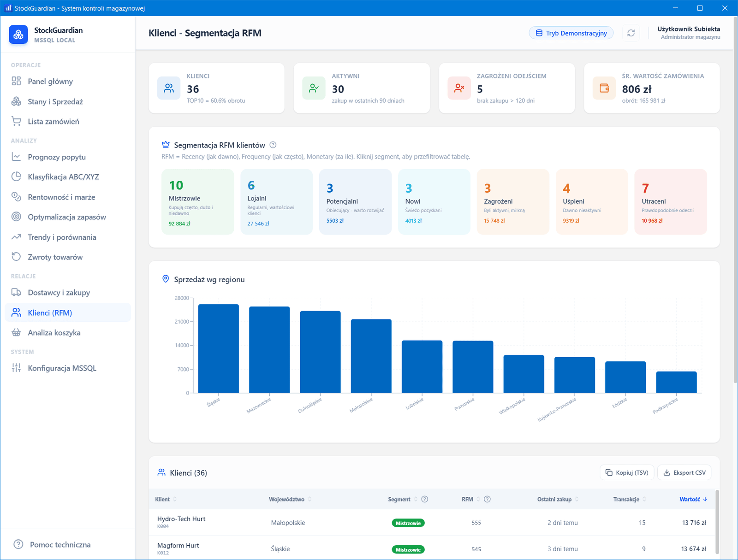The height and width of the screenshot is (560, 738).
Task: Select the Zagrożeni segment card
Action: pyautogui.click(x=513, y=202)
